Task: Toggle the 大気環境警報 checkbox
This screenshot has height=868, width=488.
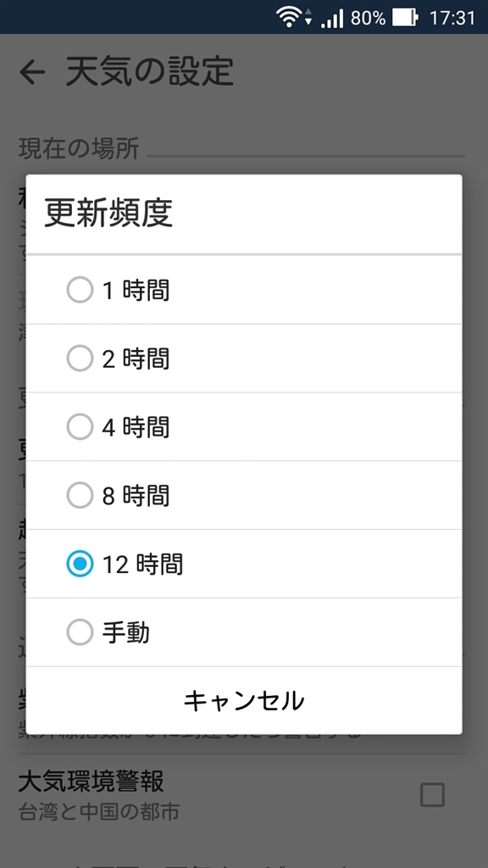Action: click(x=432, y=795)
